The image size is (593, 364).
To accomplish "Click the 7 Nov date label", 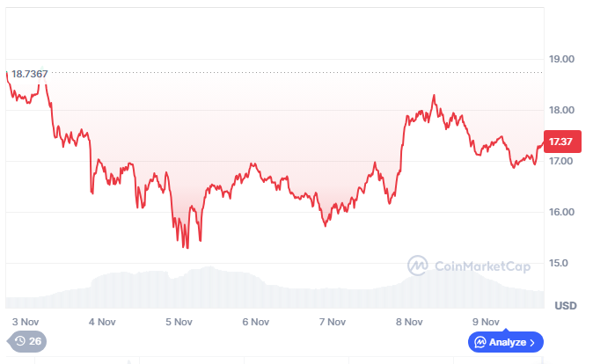I will tap(332, 322).
